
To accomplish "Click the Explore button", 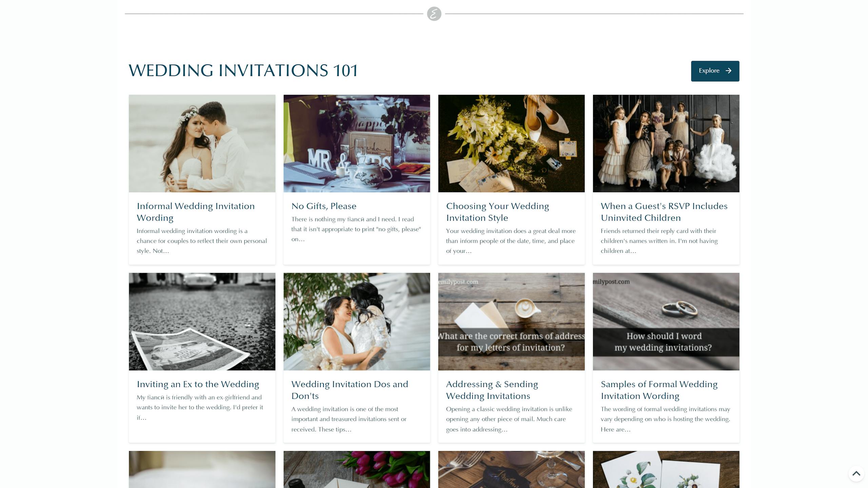I will 715,71.
